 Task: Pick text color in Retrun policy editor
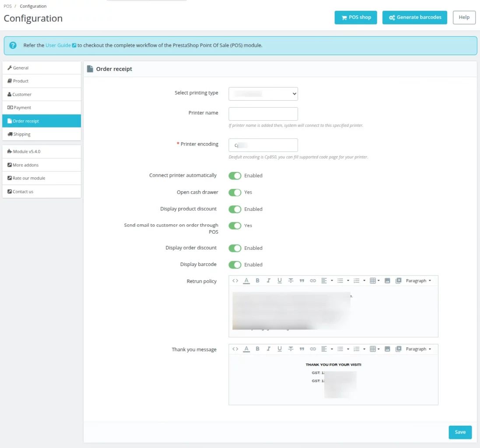click(x=246, y=280)
